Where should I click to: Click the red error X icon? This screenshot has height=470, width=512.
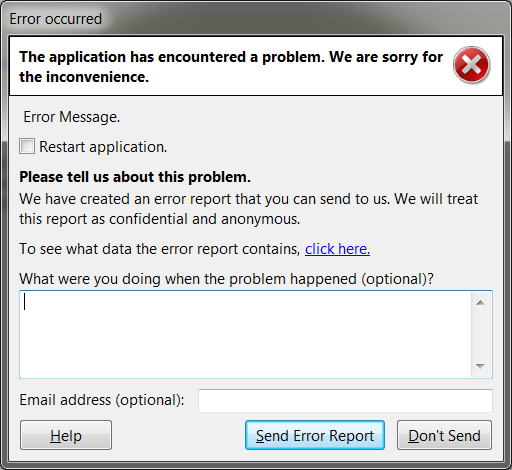471,65
